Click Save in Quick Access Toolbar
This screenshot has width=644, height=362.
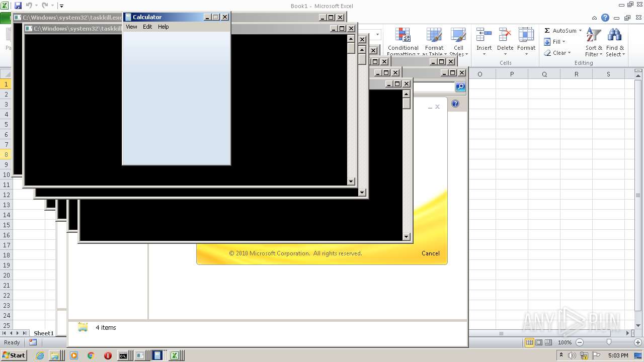click(x=18, y=6)
